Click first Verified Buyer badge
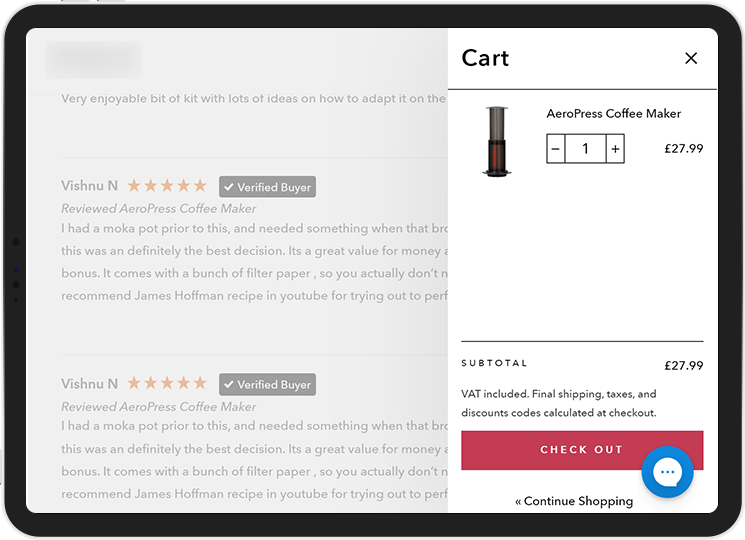The height and width of the screenshot is (540, 745). click(x=267, y=187)
